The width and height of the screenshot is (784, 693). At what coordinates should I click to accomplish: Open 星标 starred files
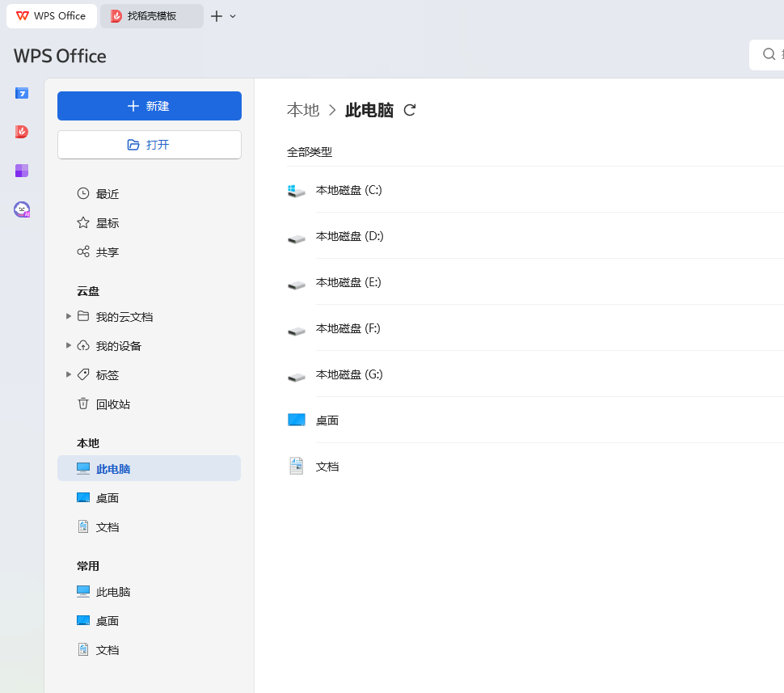click(107, 223)
